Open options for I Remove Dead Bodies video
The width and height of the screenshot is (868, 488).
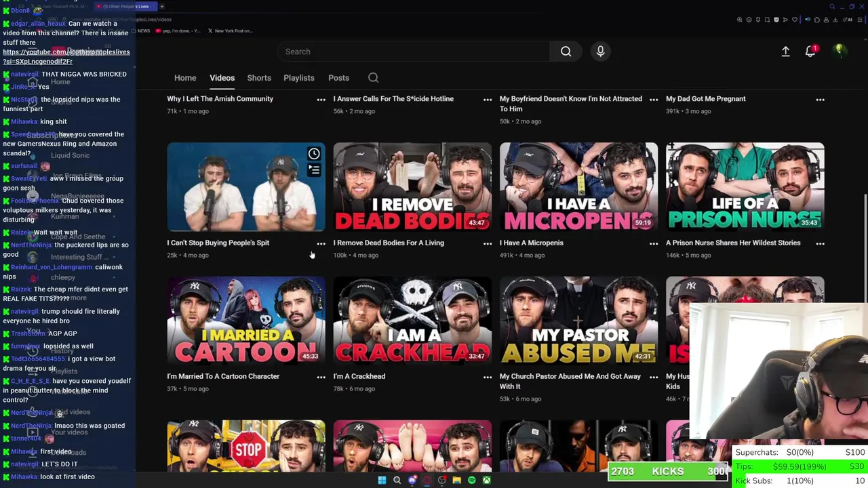click(x=487, y=243)
